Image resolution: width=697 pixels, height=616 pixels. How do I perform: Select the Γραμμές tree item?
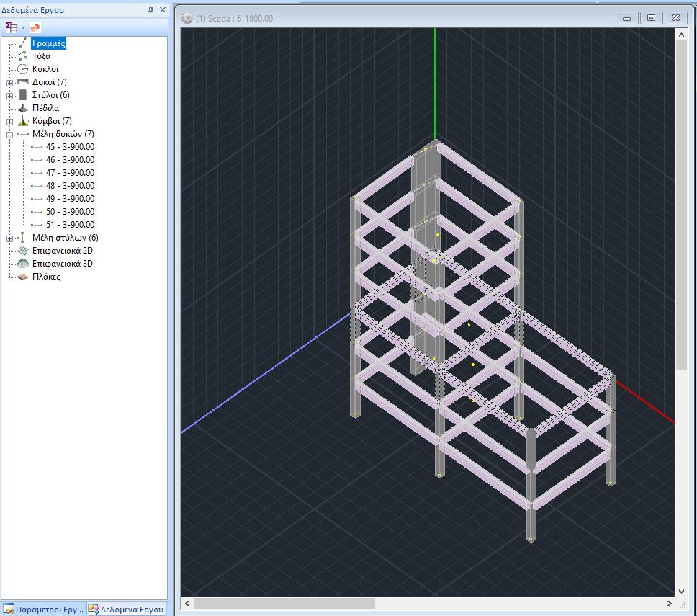point(49,43)
